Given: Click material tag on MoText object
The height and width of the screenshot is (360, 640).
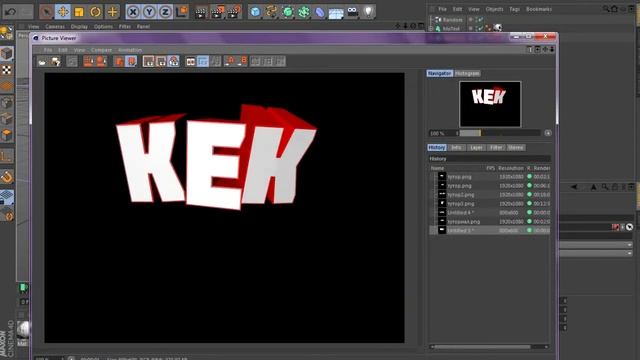Looking at the screenshot, I should pos(498,28).
